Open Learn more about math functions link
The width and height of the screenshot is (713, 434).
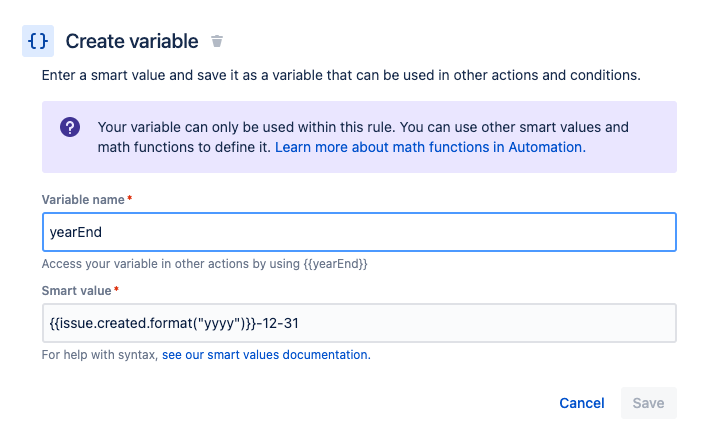(430, 147)
